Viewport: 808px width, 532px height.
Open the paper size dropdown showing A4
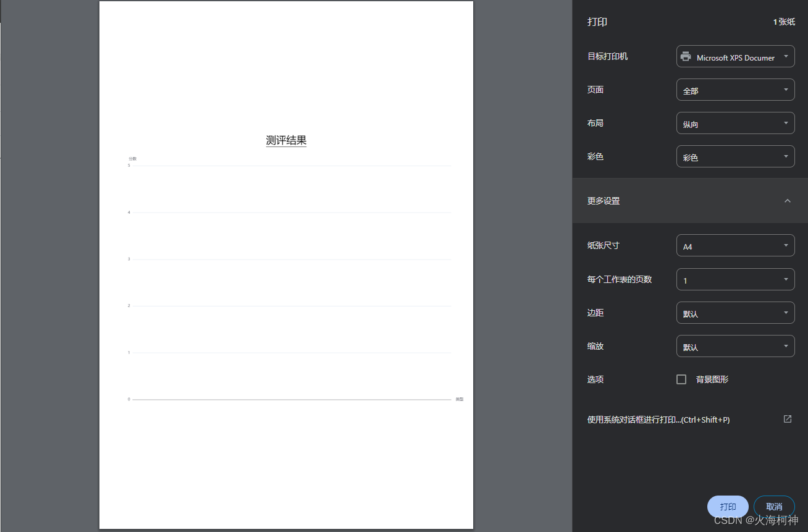click(735, 245)
